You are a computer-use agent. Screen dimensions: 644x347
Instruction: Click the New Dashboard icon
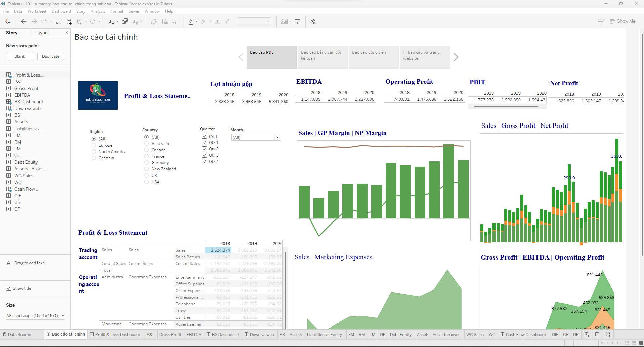pyautogui.click(x=598, y=335)
